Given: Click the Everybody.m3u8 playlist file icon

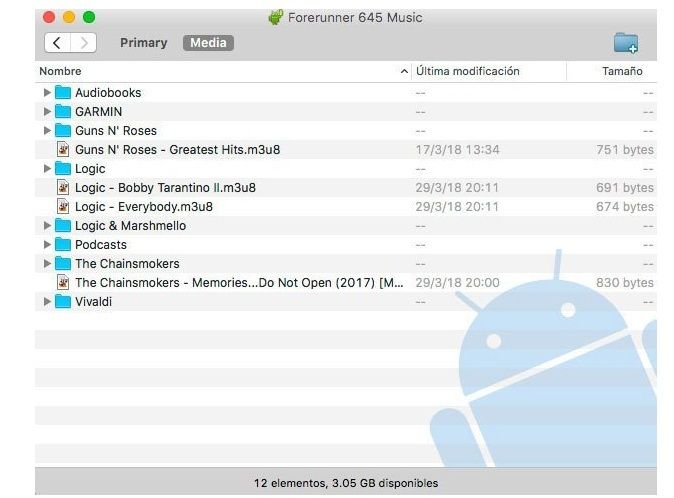Looking at the screenshot, I should click(63, 206).
